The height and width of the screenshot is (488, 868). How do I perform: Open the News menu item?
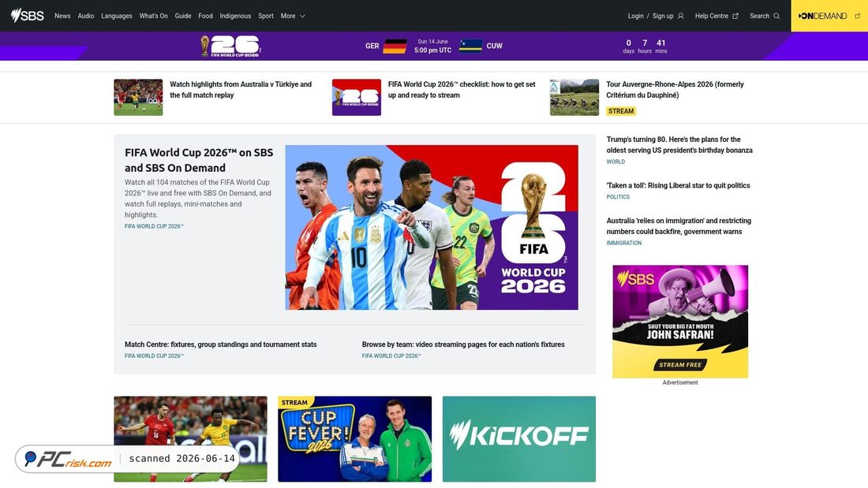pyautogui.click(x=62, y=16)
